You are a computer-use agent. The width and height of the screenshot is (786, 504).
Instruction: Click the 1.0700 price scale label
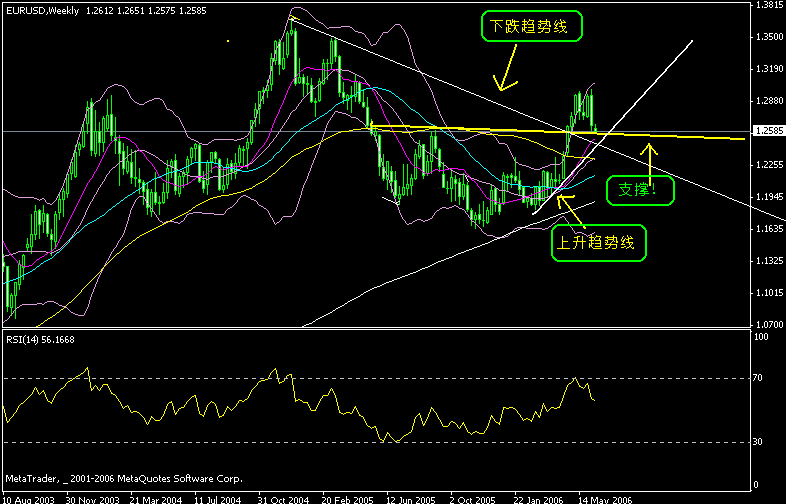[769, 324]
